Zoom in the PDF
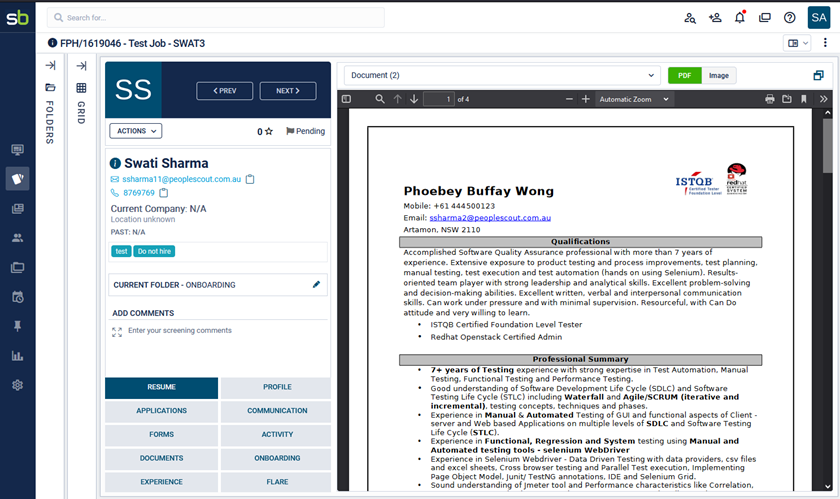Image resolution: width=840 pixels, height=499 pixels. (x=586, y=99)
